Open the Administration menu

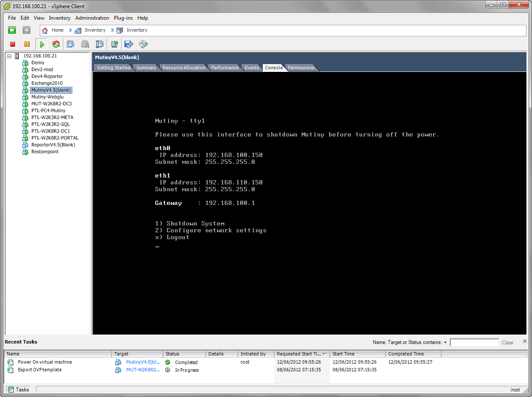coord(92,18)
